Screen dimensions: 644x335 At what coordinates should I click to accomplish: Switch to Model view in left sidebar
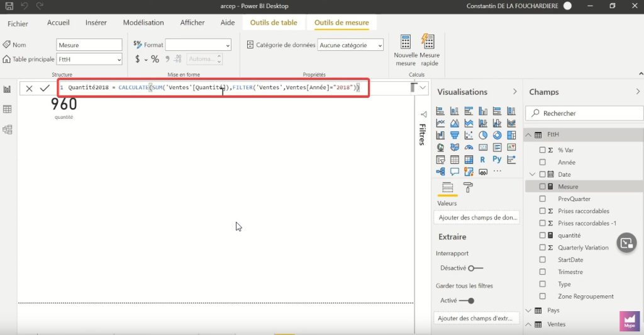[7, 129]
